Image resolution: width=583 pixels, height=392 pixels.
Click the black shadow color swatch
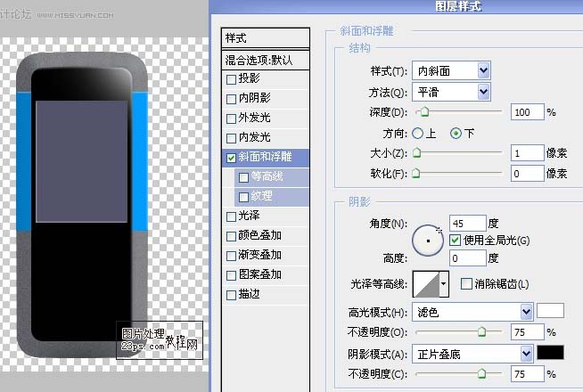(550, 353)
